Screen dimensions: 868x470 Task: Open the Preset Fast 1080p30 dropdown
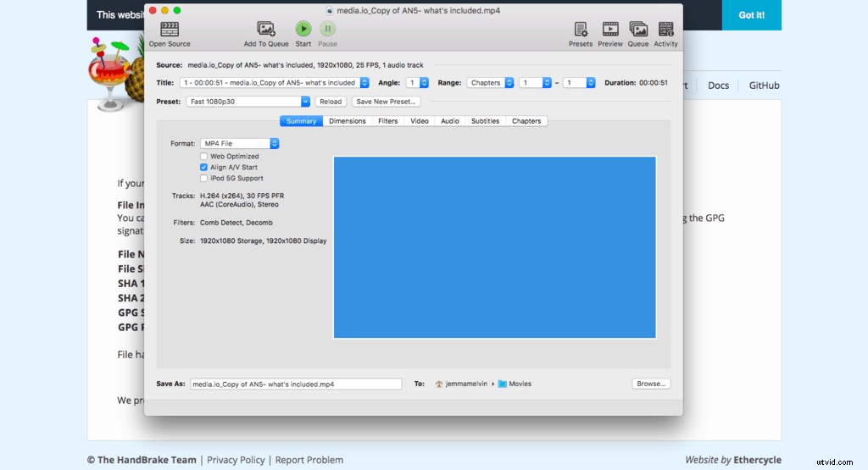[248, 102]
